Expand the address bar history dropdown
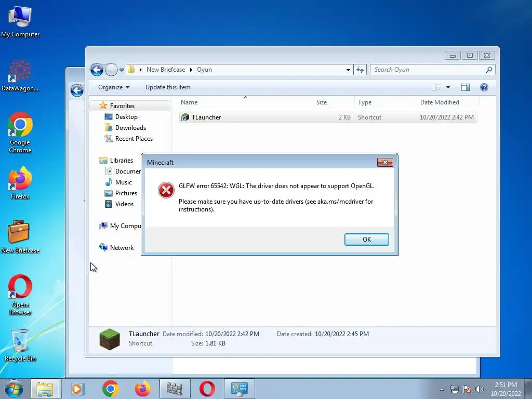Image resolution: width=532 pixels, height=399 pixels. (348, 70)
